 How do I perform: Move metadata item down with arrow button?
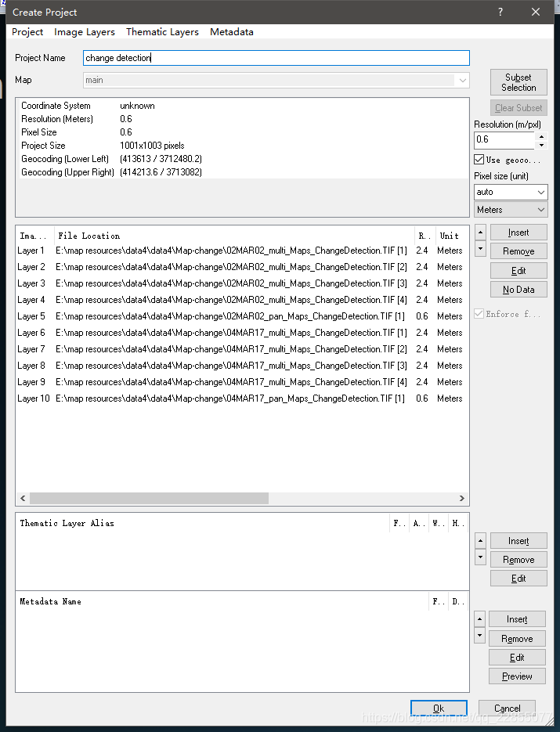point(479,636)
